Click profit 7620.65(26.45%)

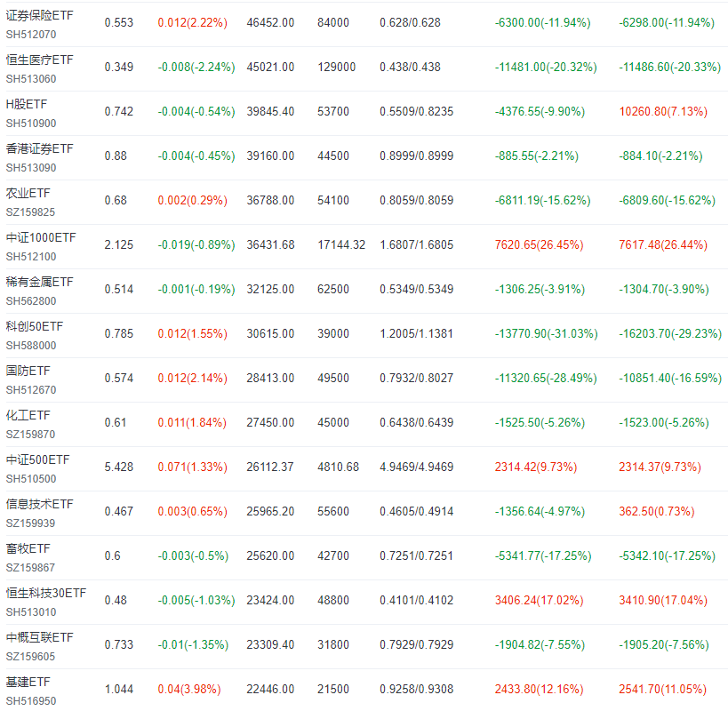539,245
